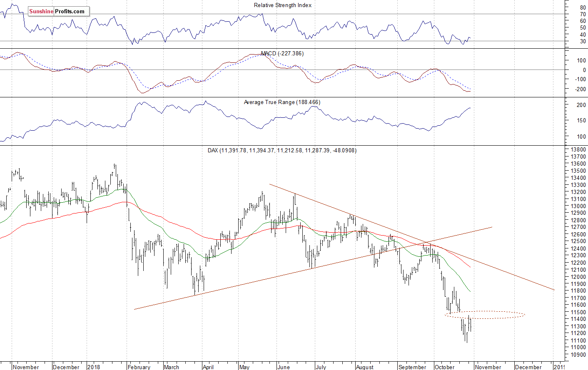The height and width of the screenshot is (370, 588).
Task: Click the November label at the axis start
Action: 26,367
